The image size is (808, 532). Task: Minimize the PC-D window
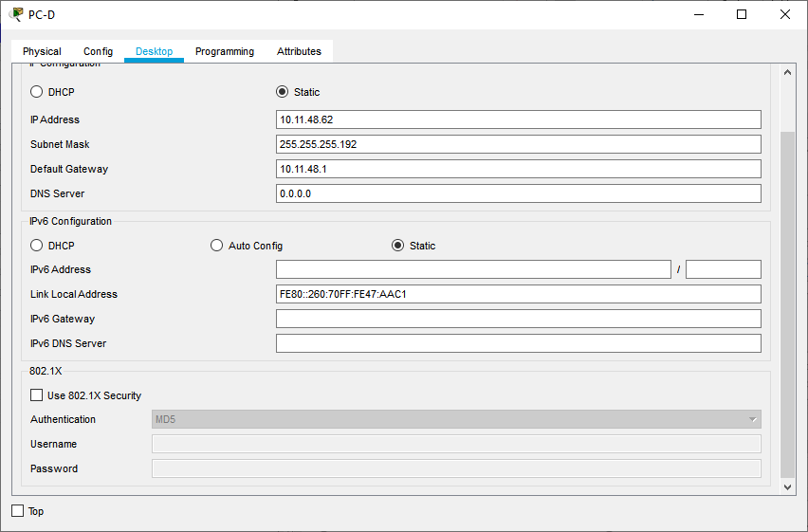(699, 14)
